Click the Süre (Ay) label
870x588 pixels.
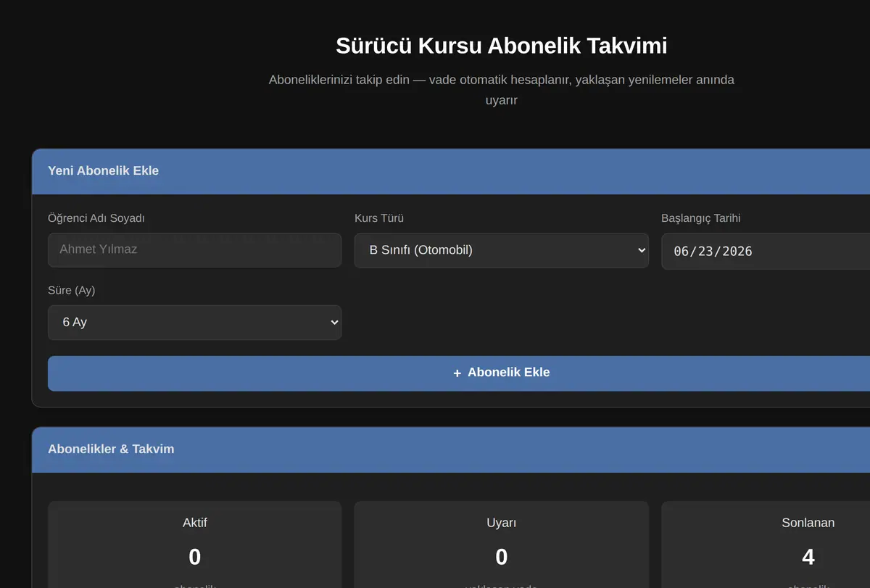tap(72, 290)
